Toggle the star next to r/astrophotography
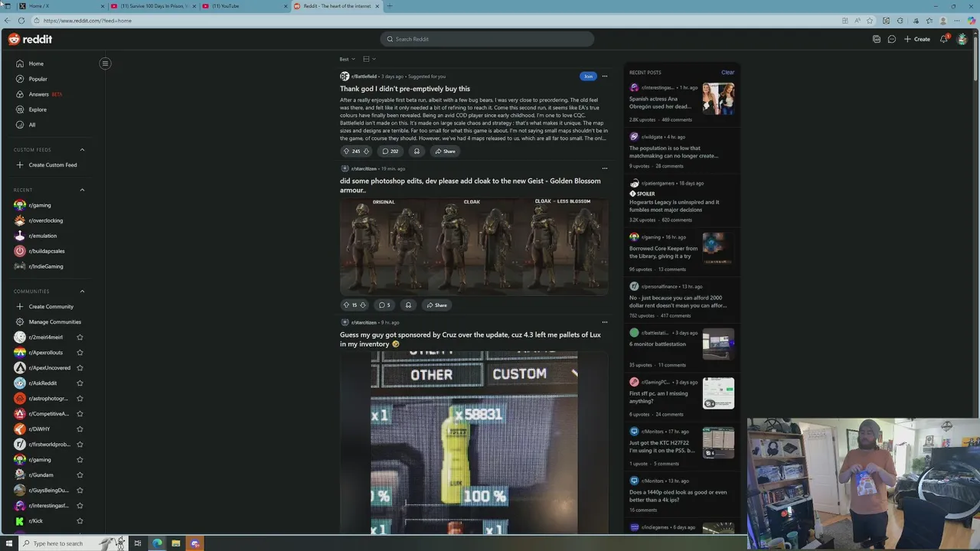This screenshot has height=551, width=980. 80,399
